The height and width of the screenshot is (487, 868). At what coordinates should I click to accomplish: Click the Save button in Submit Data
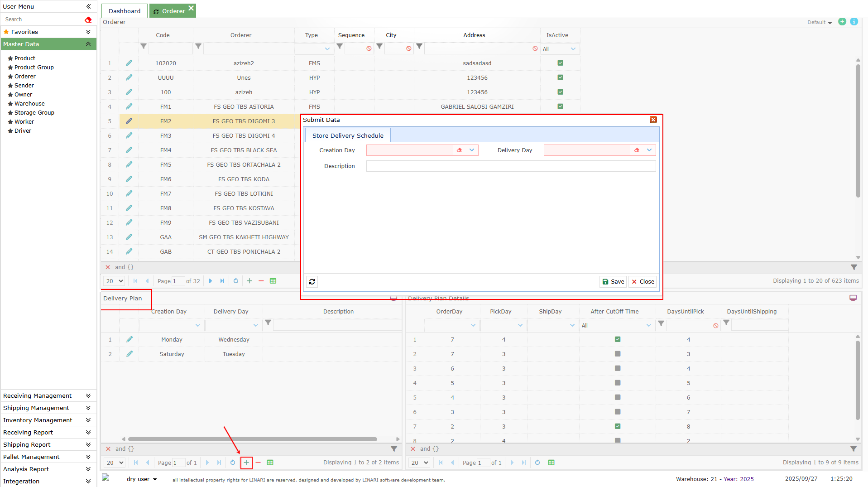coord(613,282)
